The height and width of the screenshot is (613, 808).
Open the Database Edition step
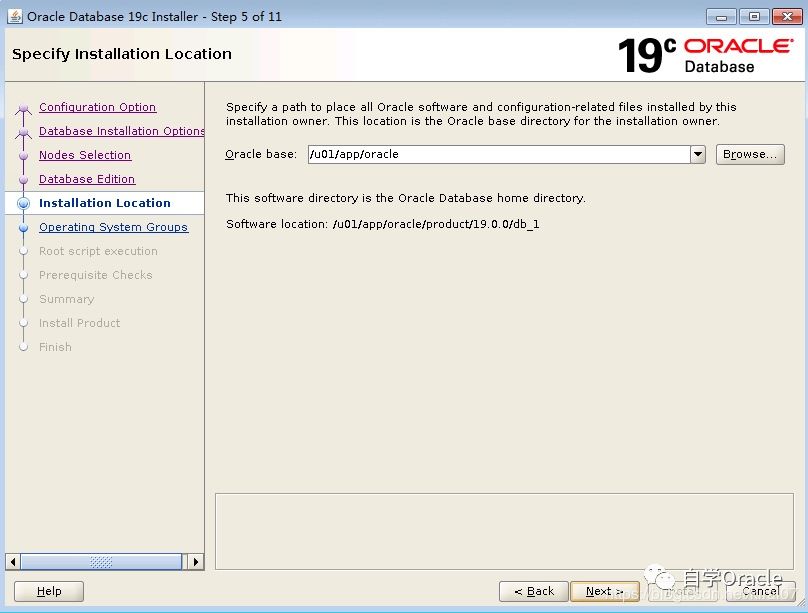87,179
